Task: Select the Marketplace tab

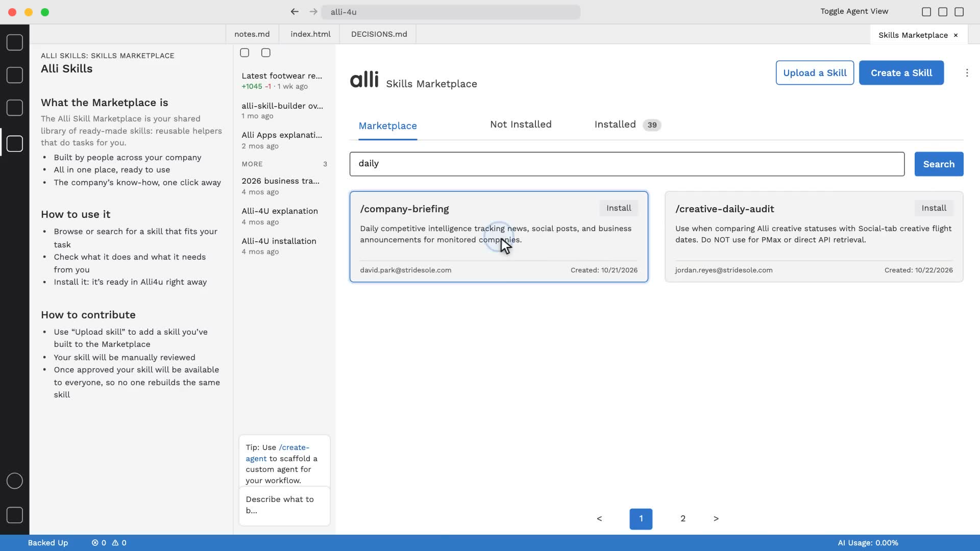Action: [x=387, y=126]
